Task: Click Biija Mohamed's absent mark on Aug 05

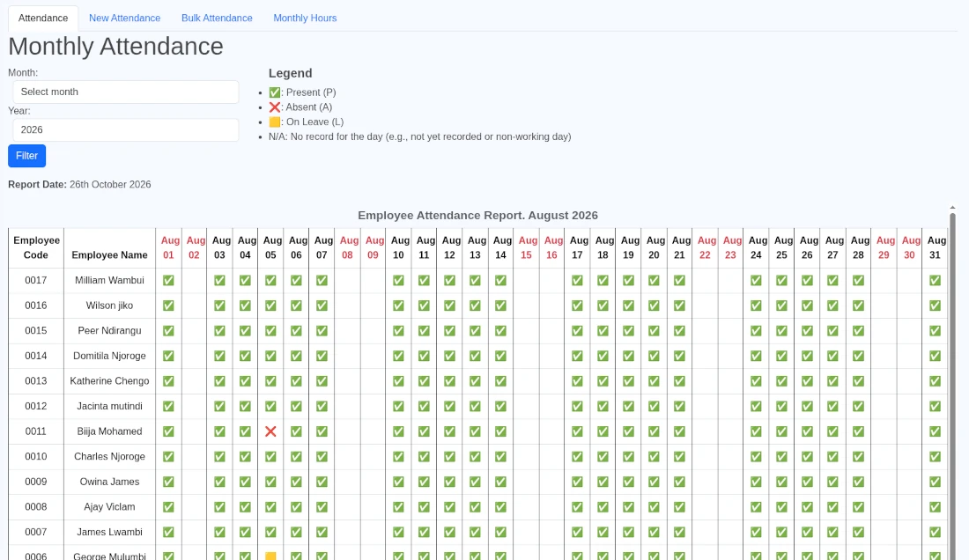Action: coord(270,431)
